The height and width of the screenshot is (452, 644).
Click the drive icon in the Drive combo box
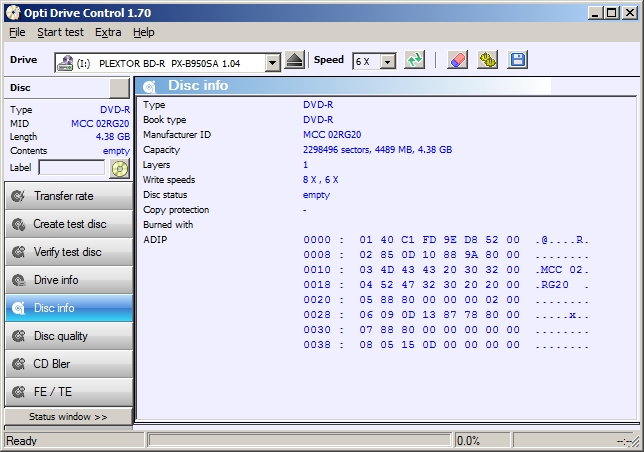point(65,63)
